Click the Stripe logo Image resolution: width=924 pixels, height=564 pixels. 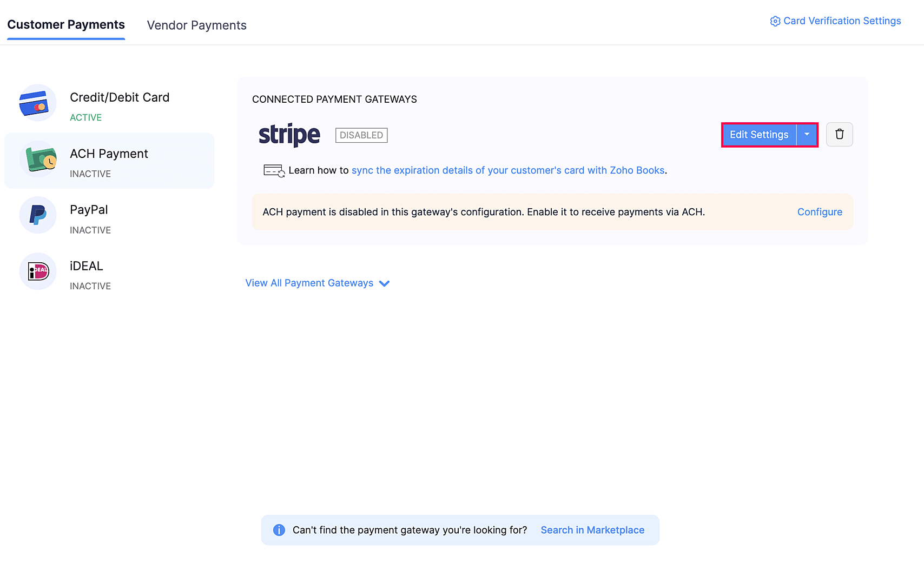click(x=289, y=135)
